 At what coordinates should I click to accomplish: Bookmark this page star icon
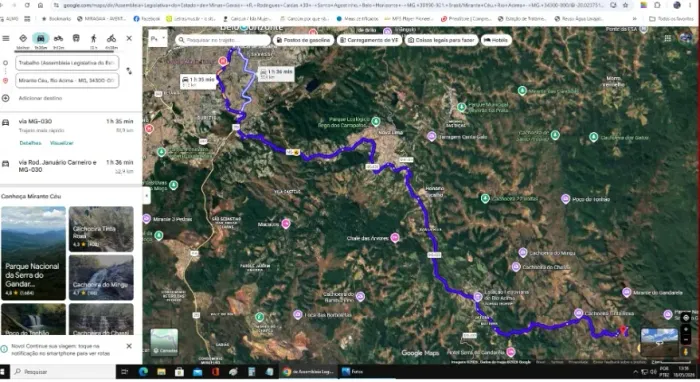click(x=625, y=5)
